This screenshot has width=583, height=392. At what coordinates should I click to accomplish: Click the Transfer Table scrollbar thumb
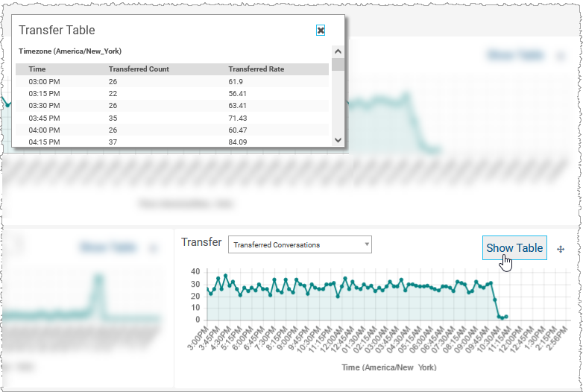pos(337,65)
